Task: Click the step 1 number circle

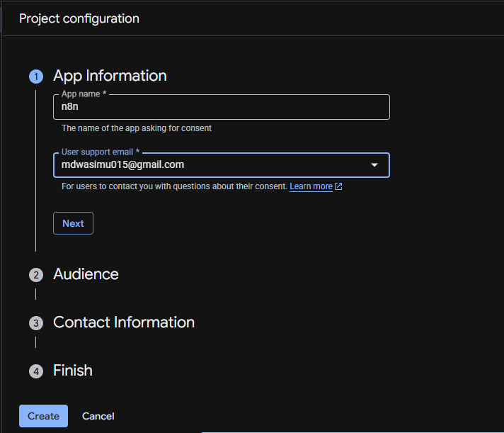Action: click(x=35, y=77)
